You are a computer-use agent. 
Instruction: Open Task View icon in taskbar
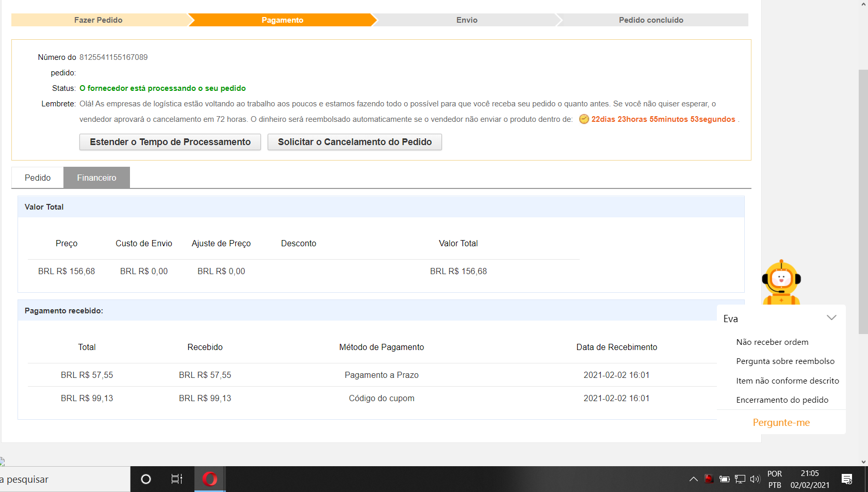point(177,479)
